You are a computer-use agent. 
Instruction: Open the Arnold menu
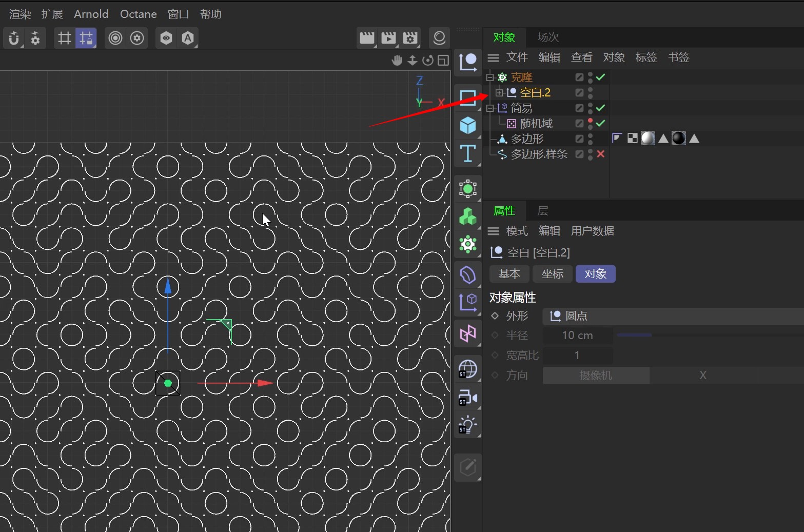(x=91, y=14)
